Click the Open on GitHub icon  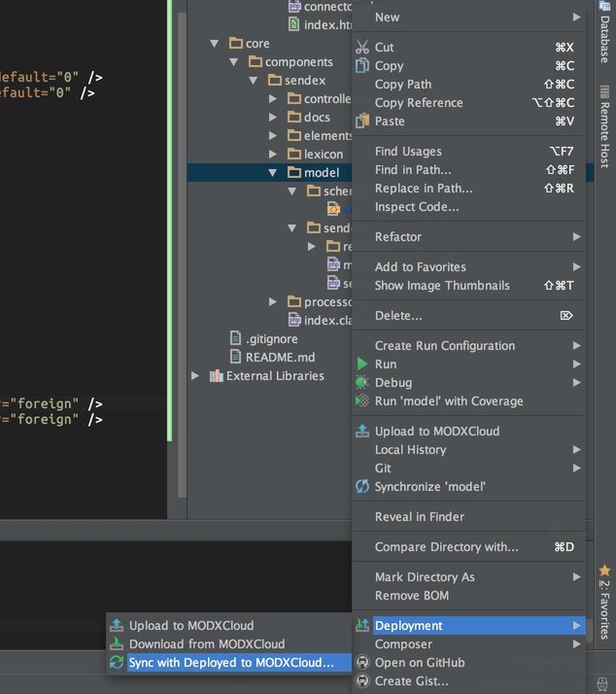[362, 662]
